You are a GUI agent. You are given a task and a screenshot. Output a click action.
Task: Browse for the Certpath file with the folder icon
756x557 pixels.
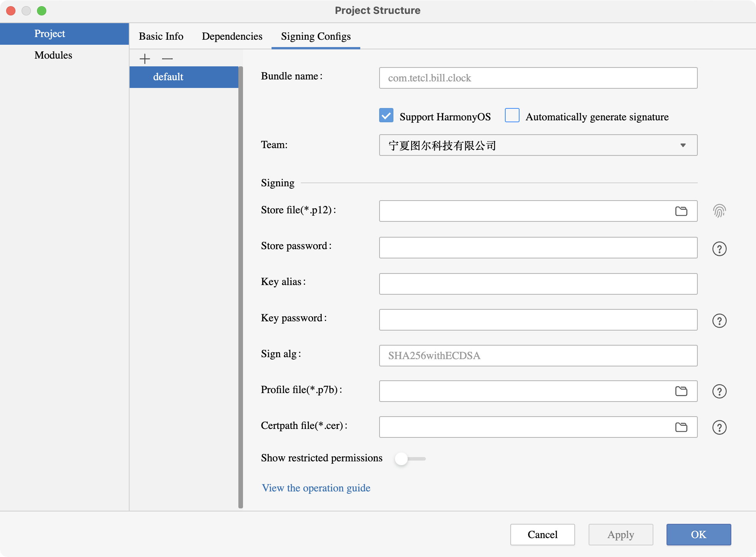(681, 427)
